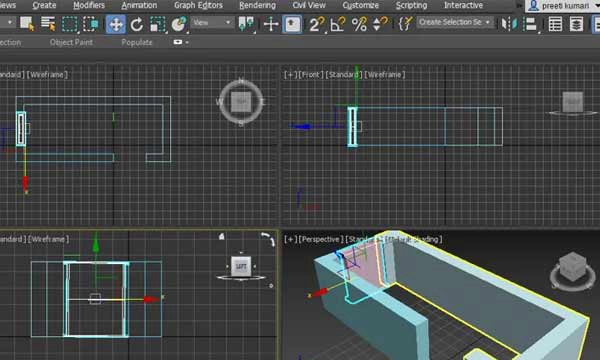Activate Select and Scale tool
The height and width of the screenshot is (360, 600).
(157, 24)
